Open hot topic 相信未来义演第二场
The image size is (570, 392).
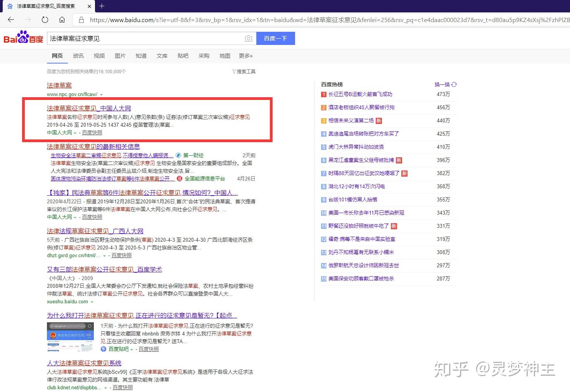coord(351,120)
